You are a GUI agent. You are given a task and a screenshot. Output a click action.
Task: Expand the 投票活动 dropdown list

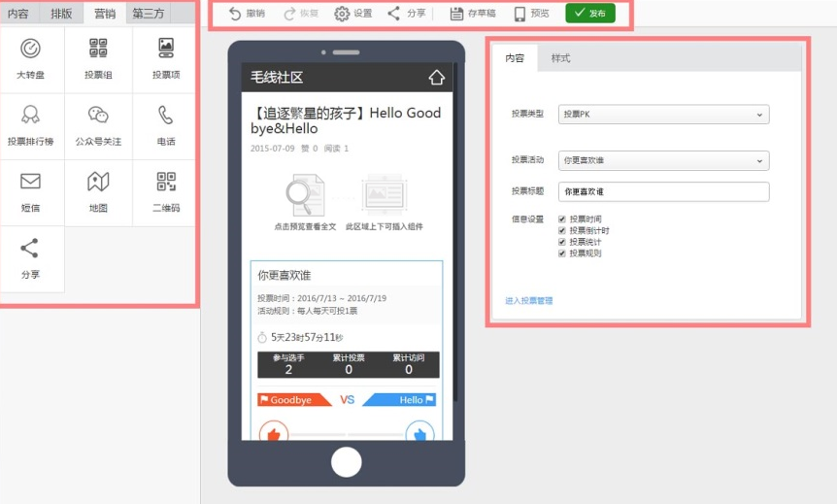(663, 160)
